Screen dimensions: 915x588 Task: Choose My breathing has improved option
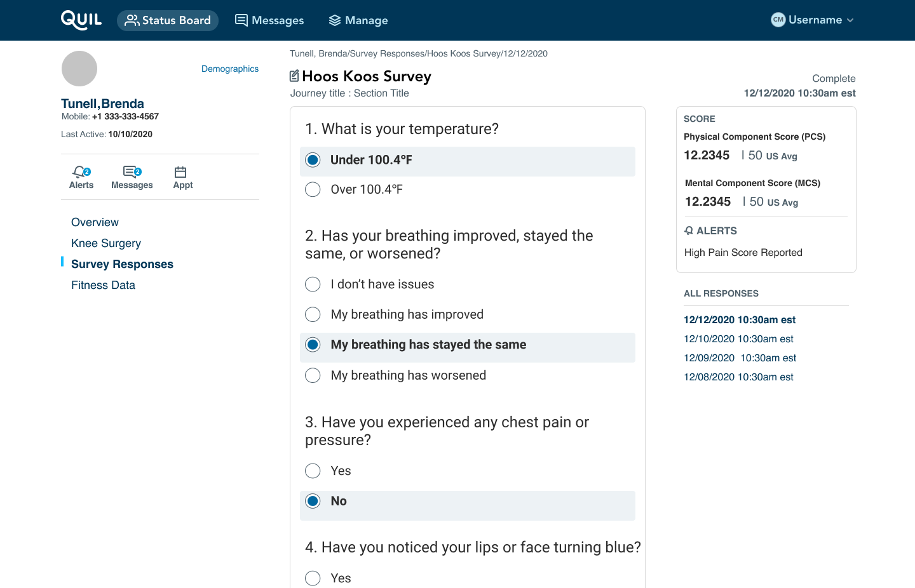313,314
